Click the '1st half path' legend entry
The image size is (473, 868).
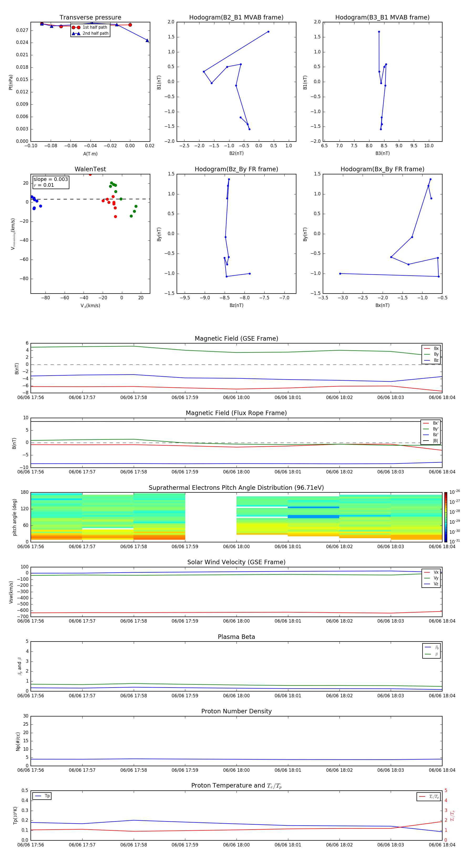(x=90, y=27)
